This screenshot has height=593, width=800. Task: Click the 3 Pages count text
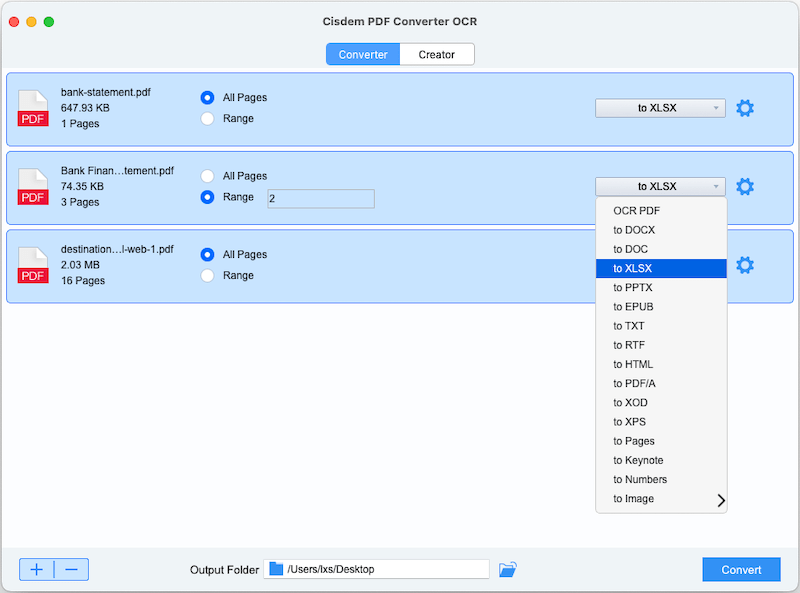tap(80, 202)
